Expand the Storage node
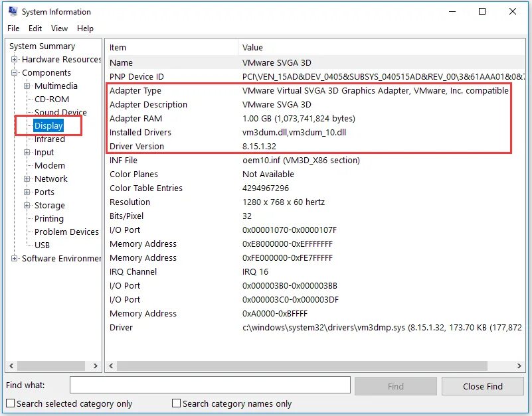Viewport: 532px width, 416px height. point(27,205)
